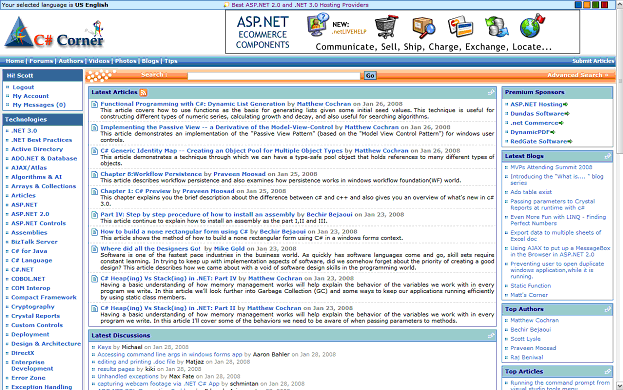Screen dimensions: 623x390
Task: Open Crystal Reports category
Action: (35, 316)
